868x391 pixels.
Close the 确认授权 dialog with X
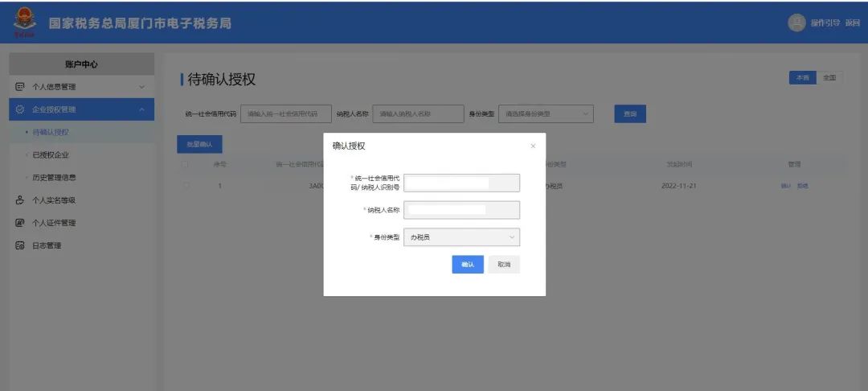click(533, 146)
